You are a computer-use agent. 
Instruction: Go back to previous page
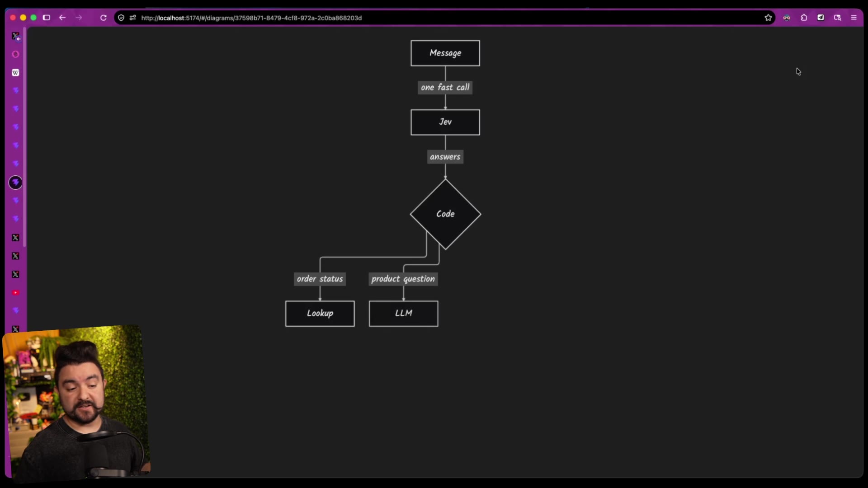62,18
